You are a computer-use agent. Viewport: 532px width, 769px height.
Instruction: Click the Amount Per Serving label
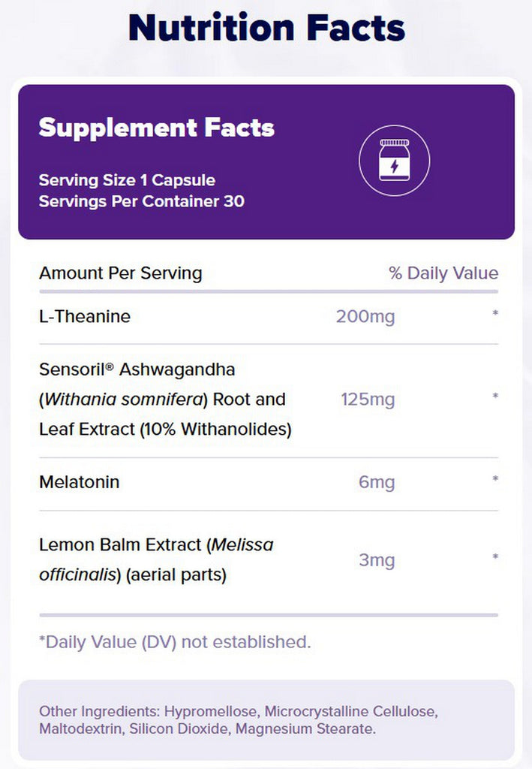click(x=121, y=273)
